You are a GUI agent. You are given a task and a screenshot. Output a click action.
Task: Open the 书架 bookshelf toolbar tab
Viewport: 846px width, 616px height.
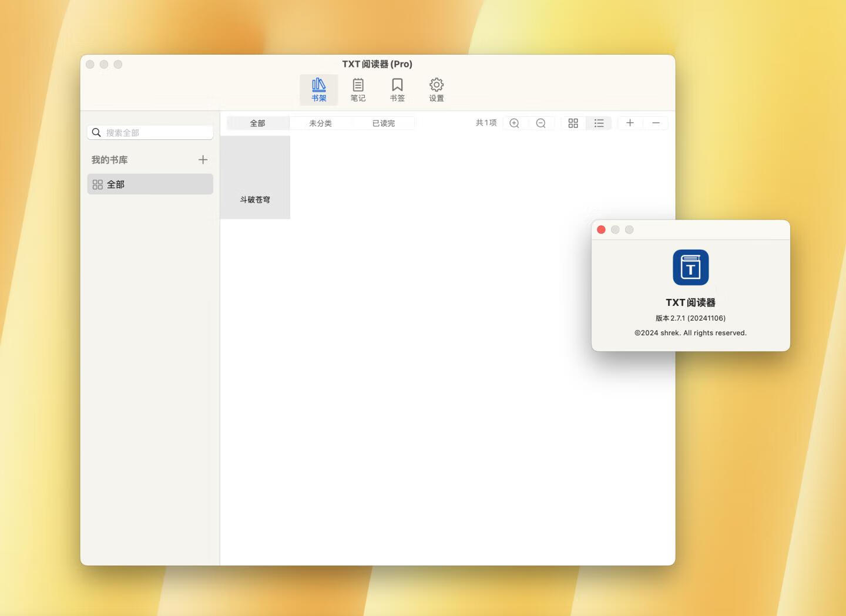pyautogui.click(x=319, y=90)
